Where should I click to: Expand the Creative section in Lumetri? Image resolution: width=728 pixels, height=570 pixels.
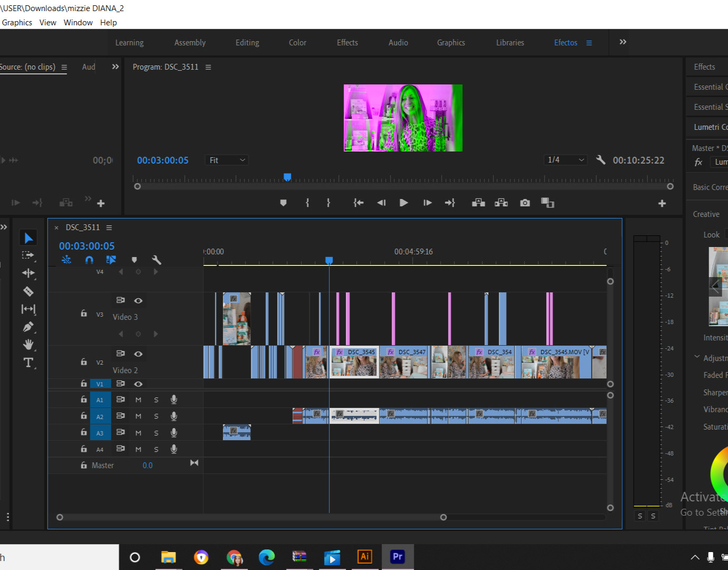[x=706, y=214]
